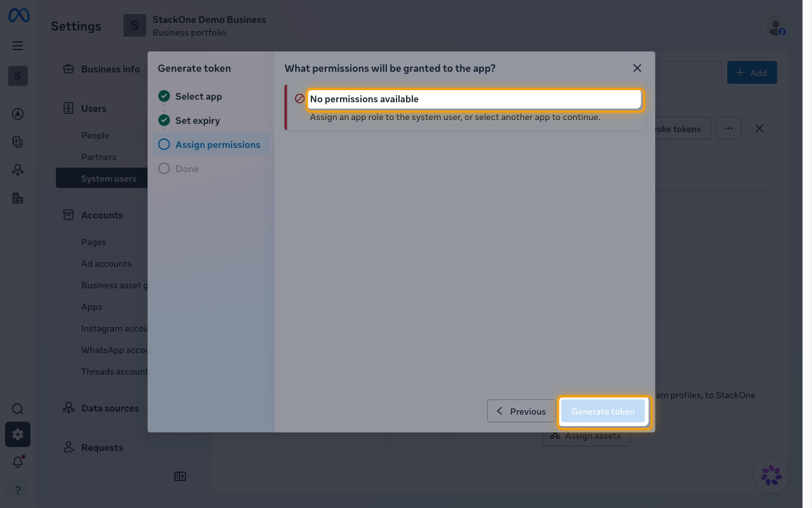Select System users in sidebar
812x508 pixels.
coord(102,178)
